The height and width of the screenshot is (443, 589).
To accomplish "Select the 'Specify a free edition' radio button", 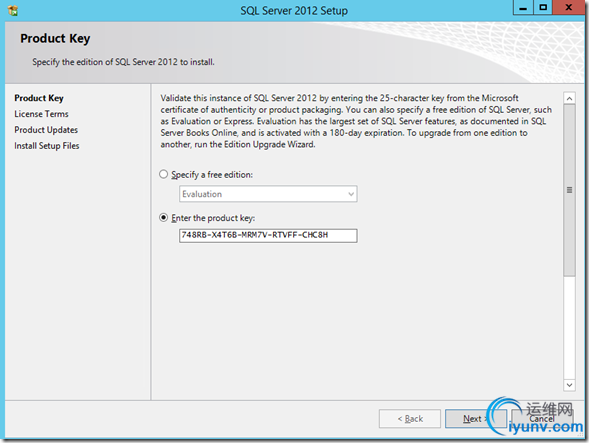I will [163, 174].
